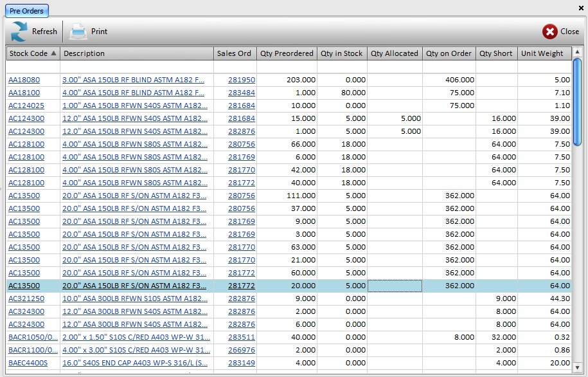Close the window with top-right X

tap(581, 6)
